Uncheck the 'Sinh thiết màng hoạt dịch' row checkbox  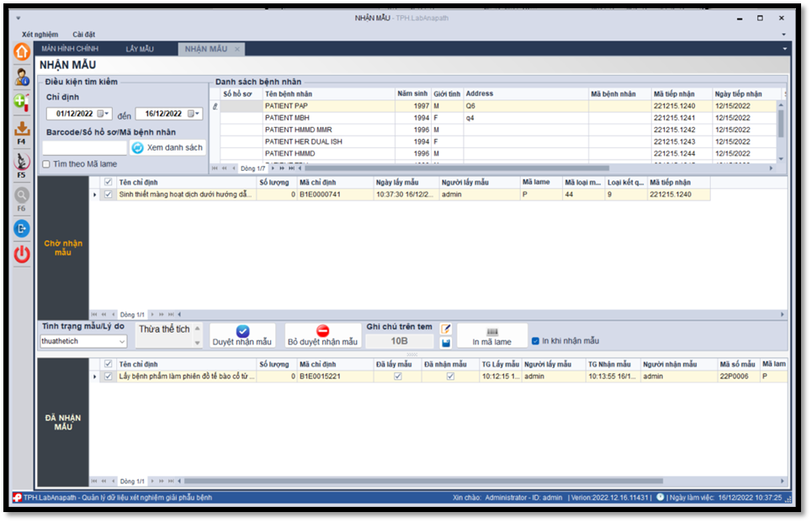[x=107, y=195]
